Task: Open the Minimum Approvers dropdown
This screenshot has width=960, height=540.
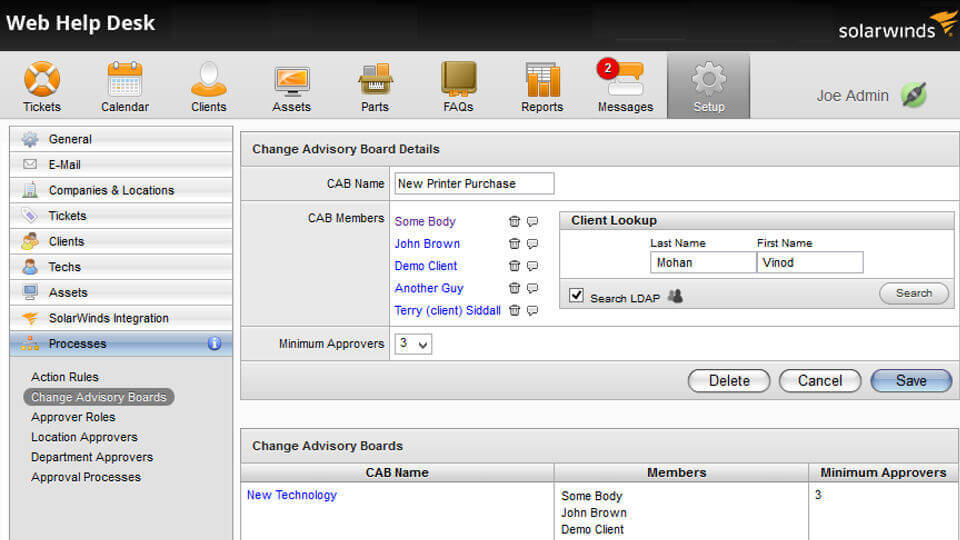Action: coord(413,344)
